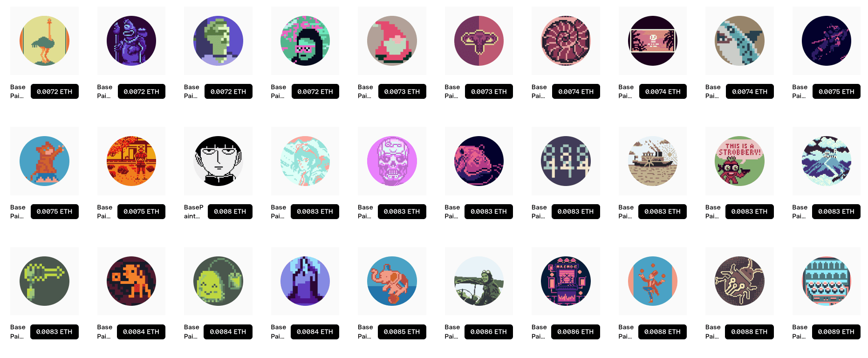
Task: Buy the ostrich NFT for 0.0072 ETH
Action: [55, 91]
